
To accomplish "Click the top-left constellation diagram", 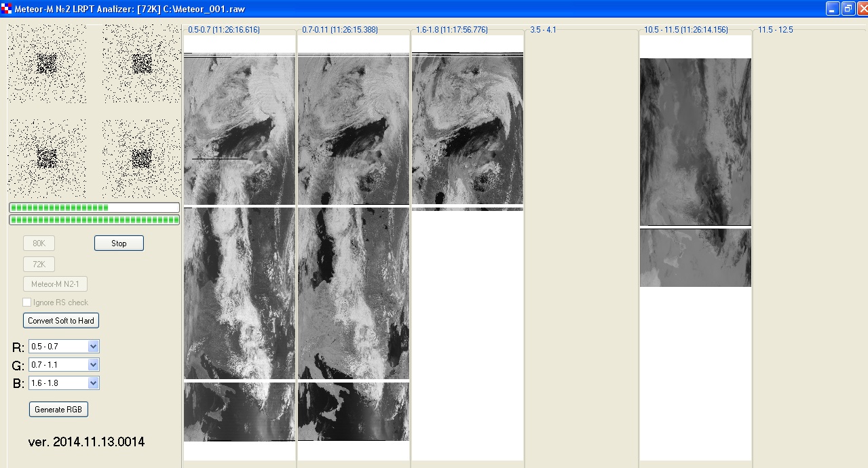I will (x=47, y=64).
